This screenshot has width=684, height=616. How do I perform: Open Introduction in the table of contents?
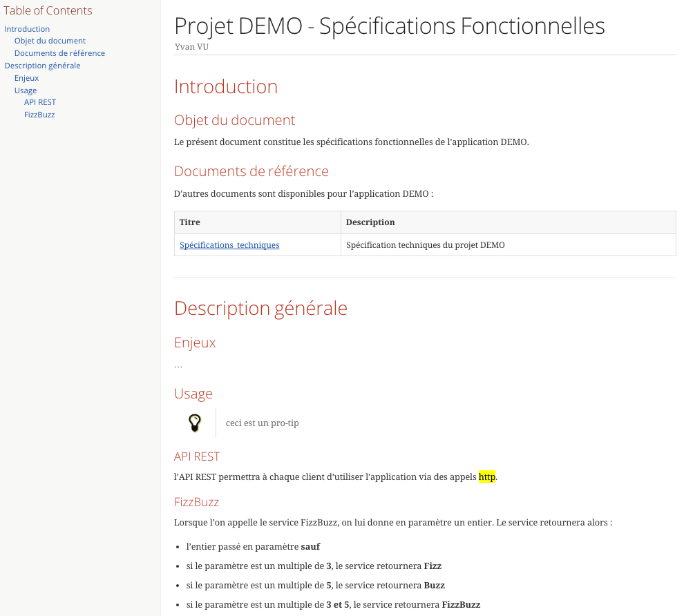[x=27, y=29]
